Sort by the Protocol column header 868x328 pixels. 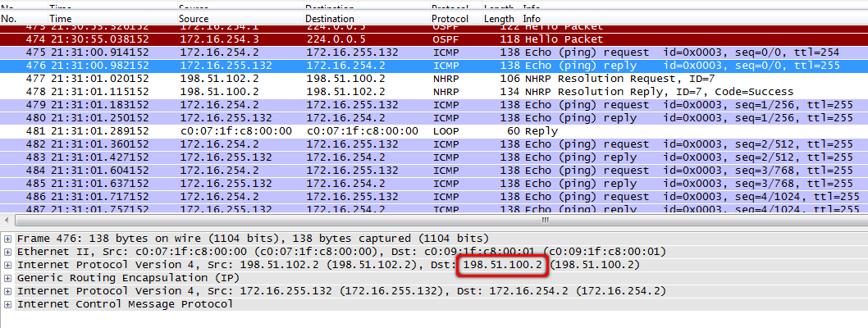[455, 19]
